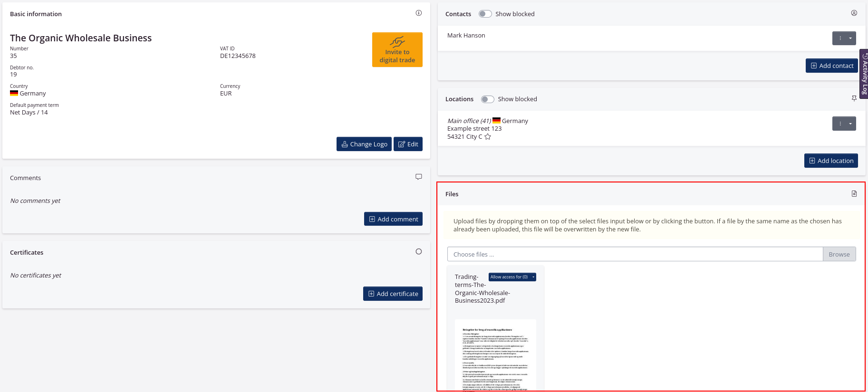Mark Main office as favorite with star icon
Viewport: 868px width, 392px height.
(x=488, y=137)
